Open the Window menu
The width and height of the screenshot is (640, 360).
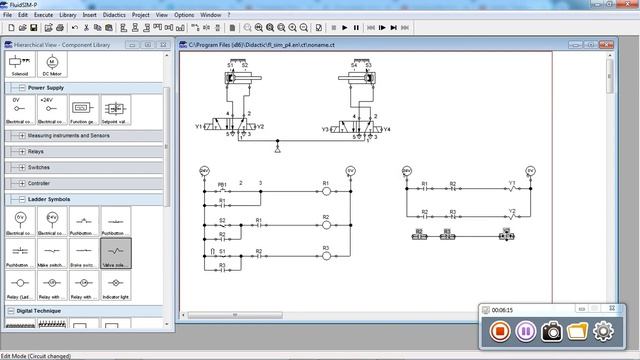[x=211, y=15]
